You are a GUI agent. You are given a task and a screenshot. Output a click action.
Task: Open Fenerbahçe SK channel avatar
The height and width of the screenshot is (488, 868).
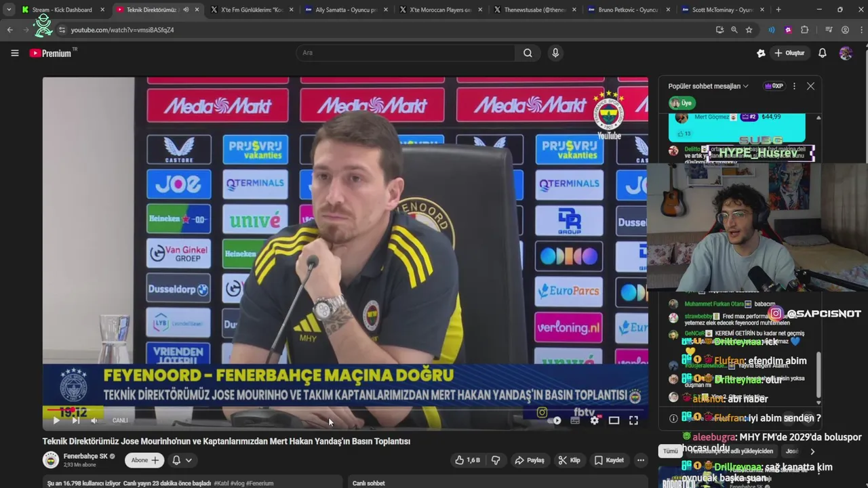tap(51, 460)
